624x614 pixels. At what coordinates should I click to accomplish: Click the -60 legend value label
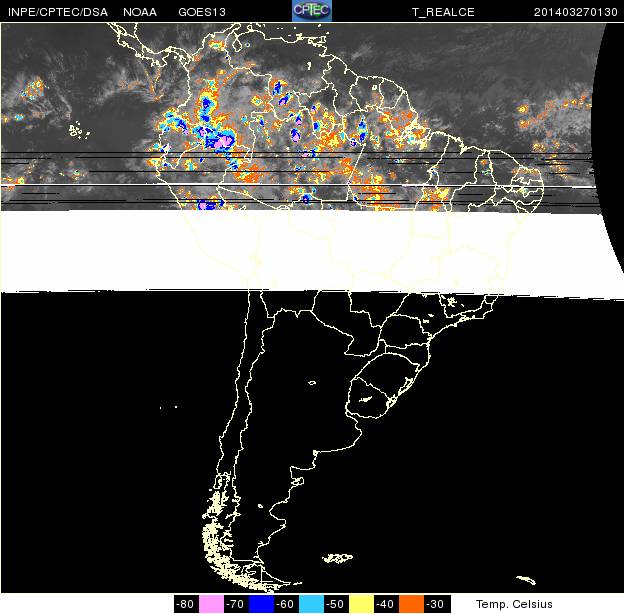pos(286,604)
